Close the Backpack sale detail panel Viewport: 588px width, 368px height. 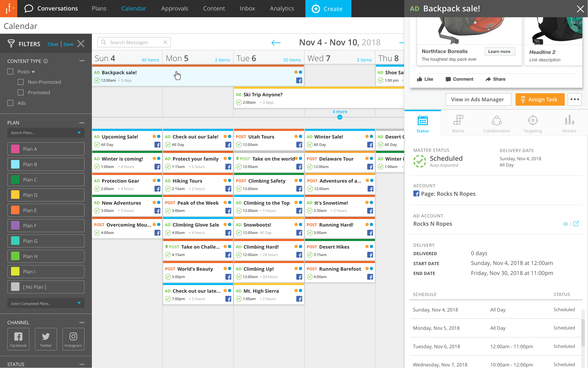580,9
